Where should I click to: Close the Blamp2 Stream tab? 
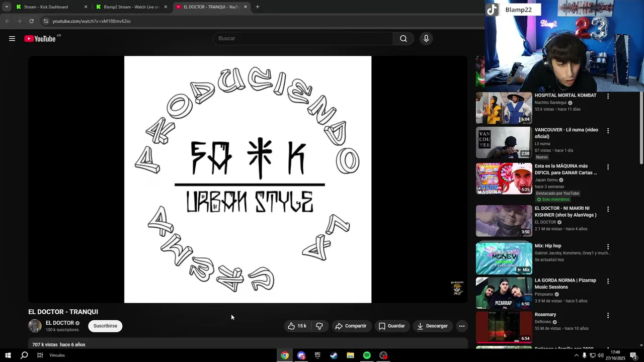166,7
